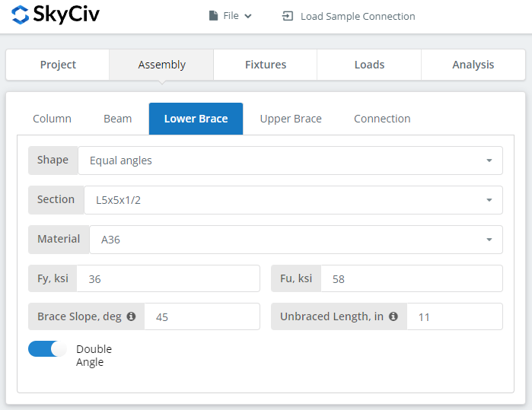Open the Section dropdown showing L5x5x1/2

(x=293, y=200)
